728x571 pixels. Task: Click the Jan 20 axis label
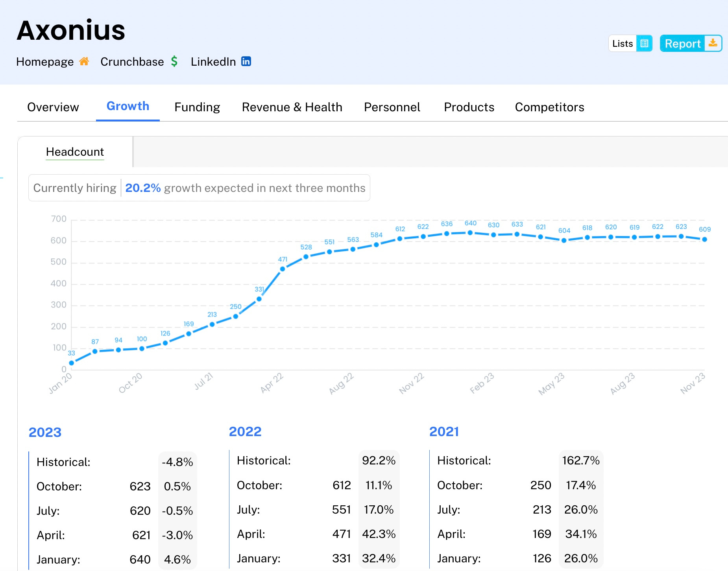point(61,383)
